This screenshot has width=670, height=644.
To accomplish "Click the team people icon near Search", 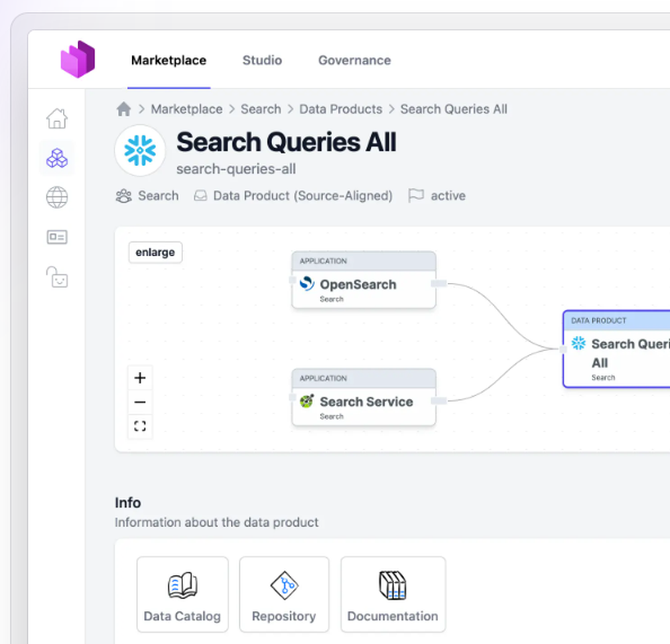I will pyautogui.click(x=123, y=196).
